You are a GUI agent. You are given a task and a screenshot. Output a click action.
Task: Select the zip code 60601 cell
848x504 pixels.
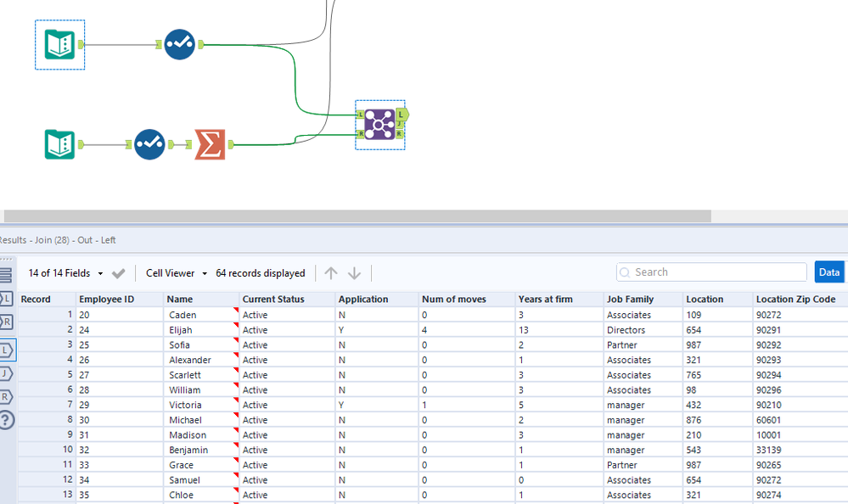click(x=800, y=420)
